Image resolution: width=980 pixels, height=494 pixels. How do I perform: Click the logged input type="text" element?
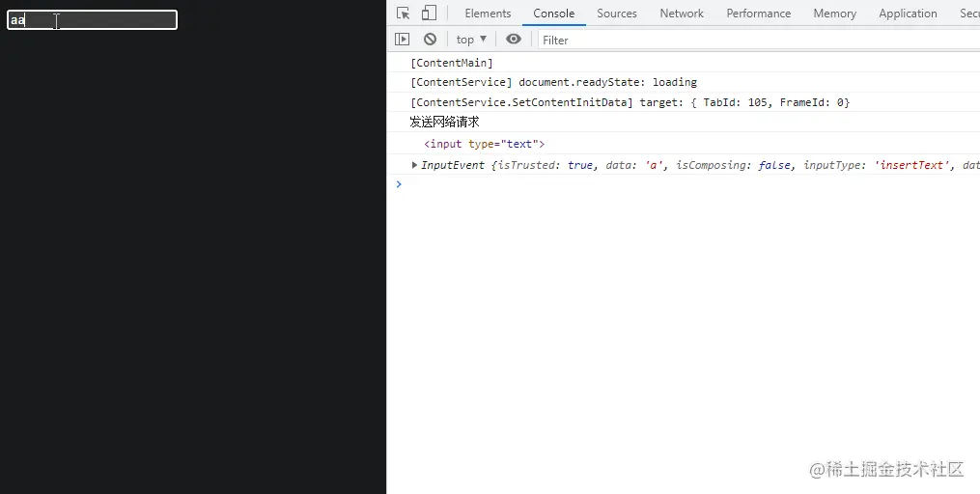(485, 144)
